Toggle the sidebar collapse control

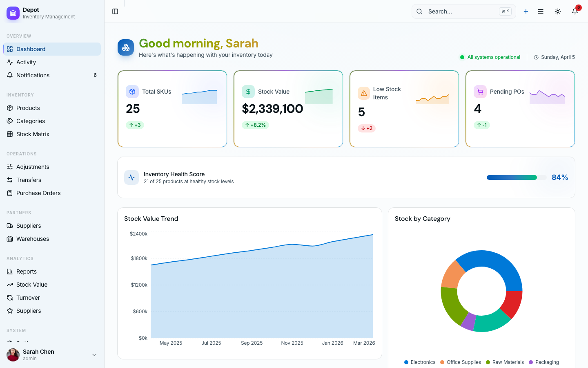coord(115,11)
